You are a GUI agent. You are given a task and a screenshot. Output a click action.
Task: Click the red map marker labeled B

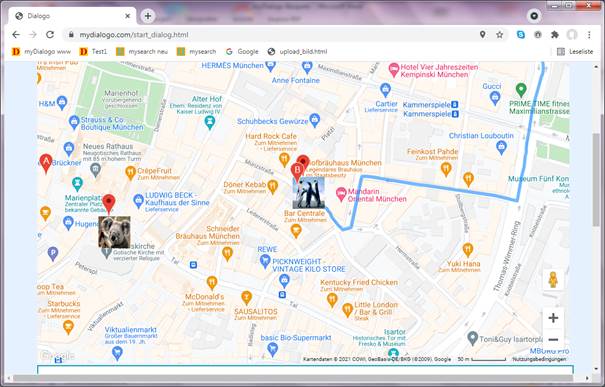point(297,171)
